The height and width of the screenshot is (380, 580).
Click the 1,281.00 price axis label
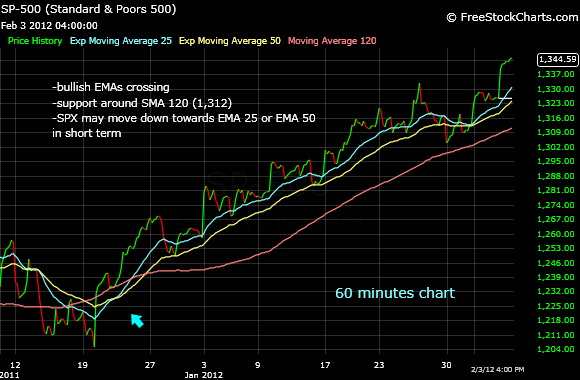coord(556,190)
